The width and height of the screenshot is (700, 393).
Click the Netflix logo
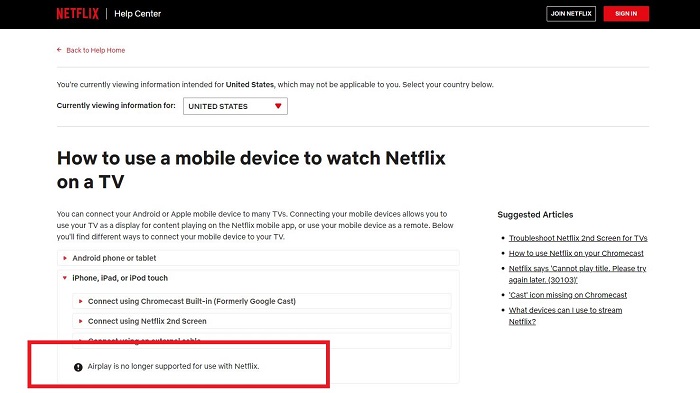[x=77, y=14]
